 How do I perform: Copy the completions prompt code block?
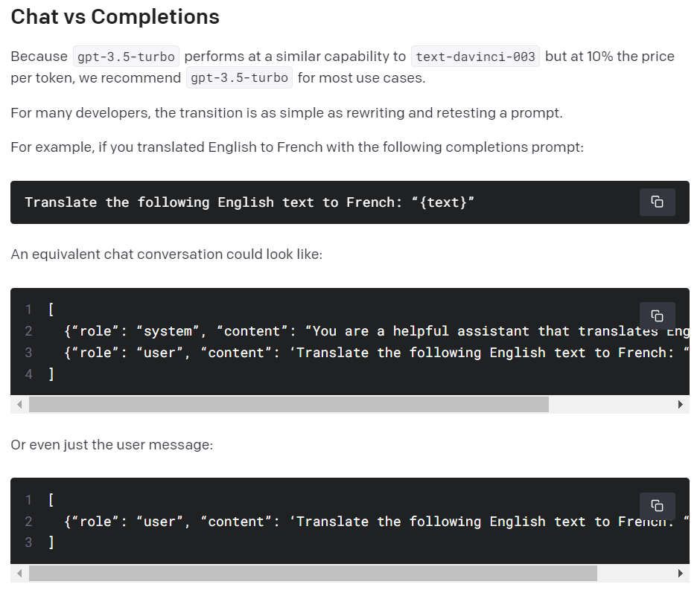click(657, 202)
